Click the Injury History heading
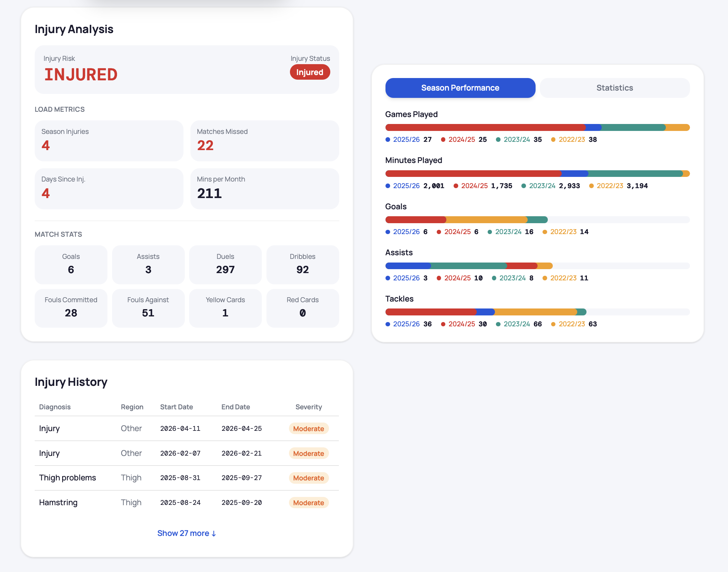 coord(71,382)
